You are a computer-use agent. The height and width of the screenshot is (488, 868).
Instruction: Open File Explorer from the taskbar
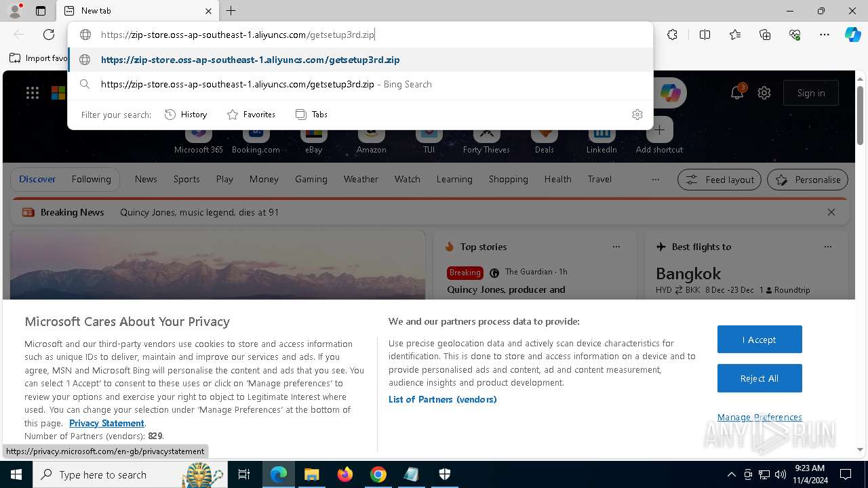coord(312,474)
